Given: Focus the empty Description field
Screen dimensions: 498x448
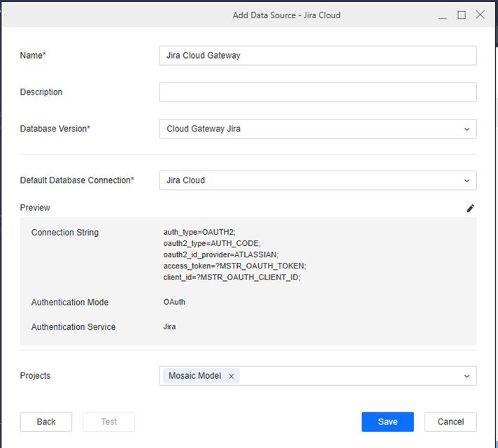Looking at the screenshot, I should coord(318,92).
